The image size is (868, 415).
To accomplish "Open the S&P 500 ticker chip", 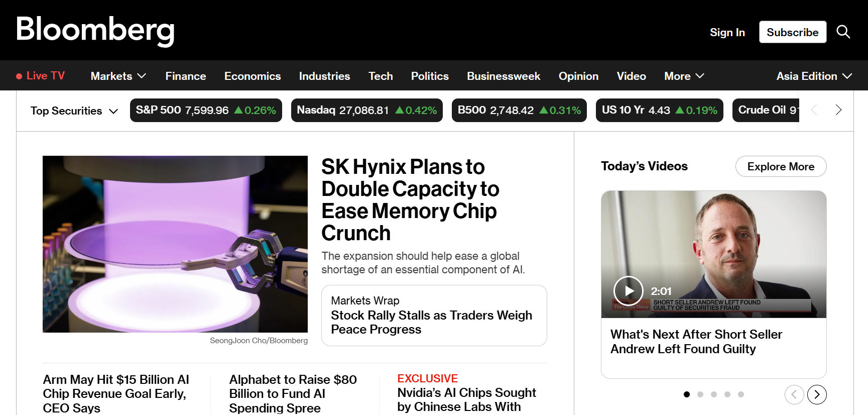I will (x=206, y=110).
